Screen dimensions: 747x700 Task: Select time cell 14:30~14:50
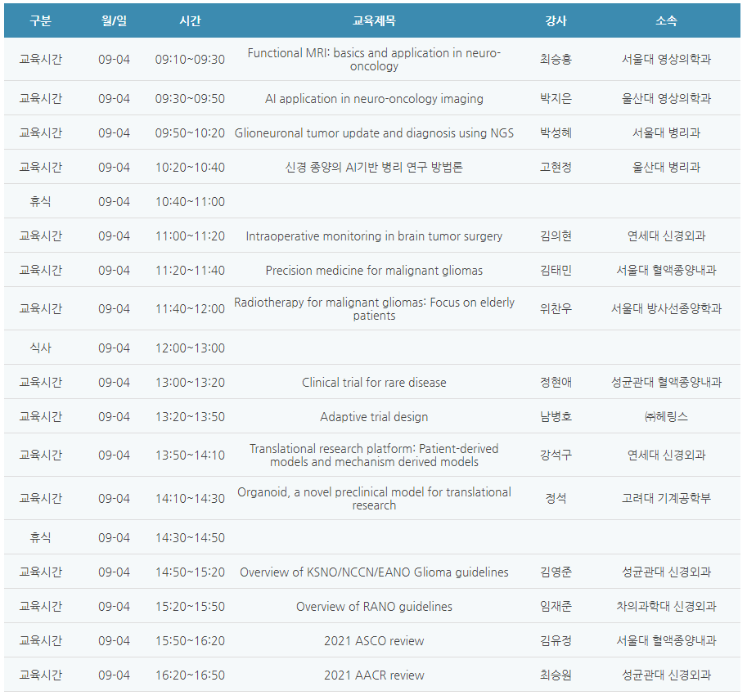point(190,537)
